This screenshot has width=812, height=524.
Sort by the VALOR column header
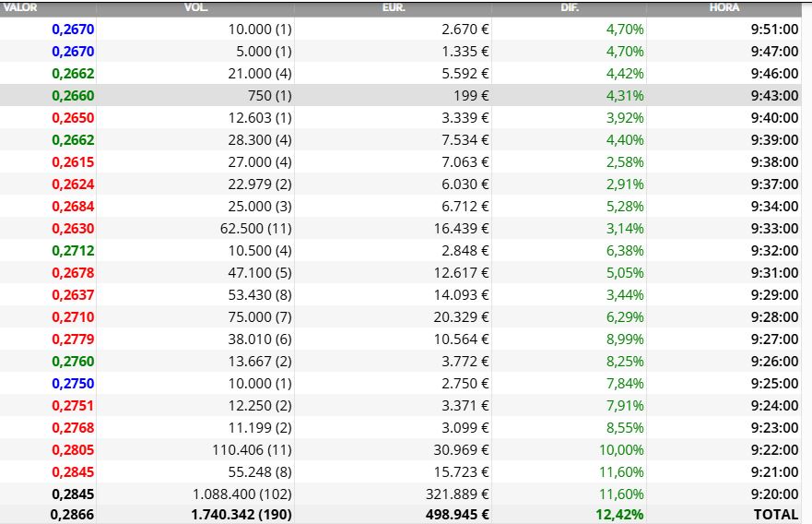coord(20,7)
